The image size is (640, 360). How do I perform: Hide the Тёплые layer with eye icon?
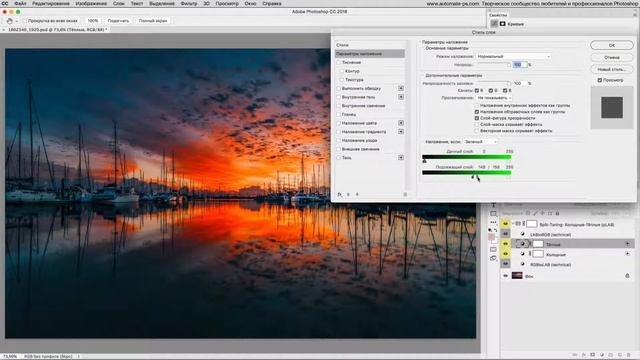tap(505, 244)
